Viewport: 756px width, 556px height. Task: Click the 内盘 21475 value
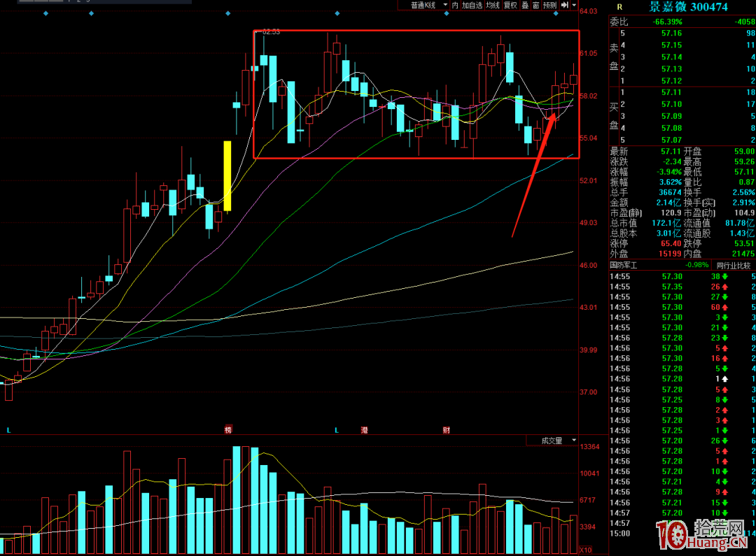[743, 253]
